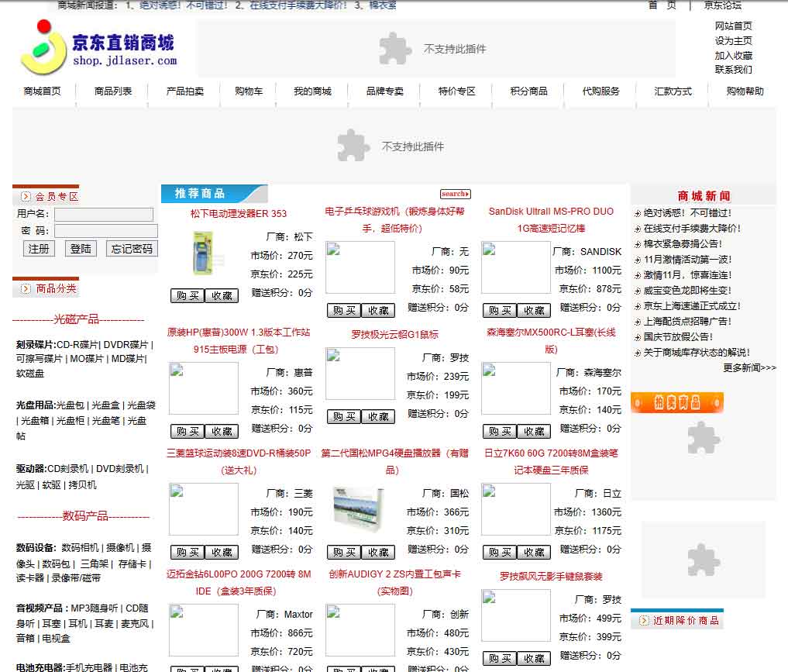Open the 罗技极光云貂G1鼠标 product link
This screenshot has width=788, height=672.
[x=394, y=335]
